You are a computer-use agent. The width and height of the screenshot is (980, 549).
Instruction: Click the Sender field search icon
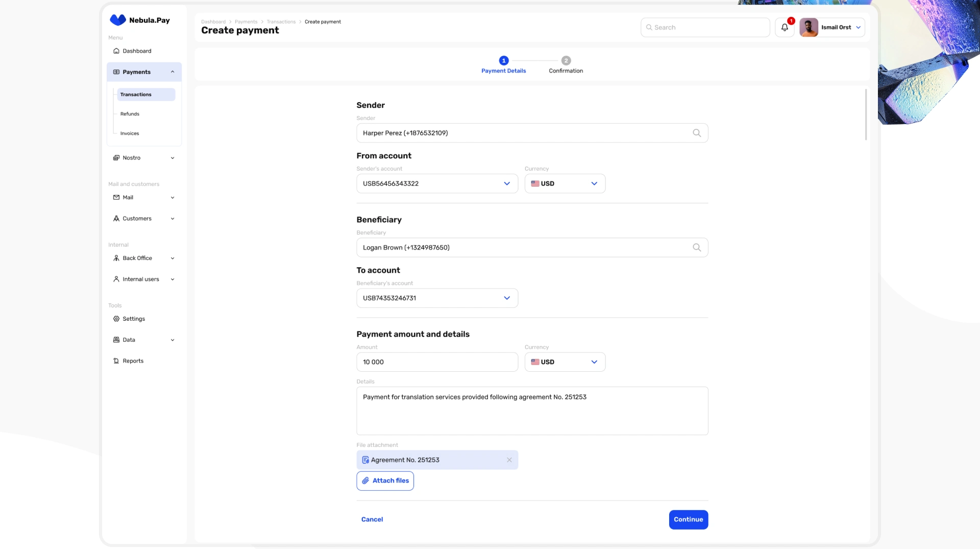(x=697, y=133)
